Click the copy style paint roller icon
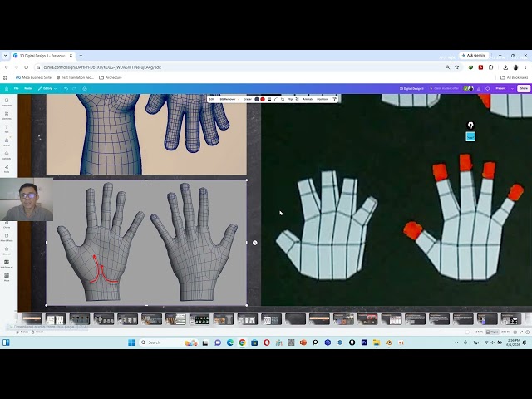Screen dimensions: 532x399 pyautogui.click(x=334, y=99)
